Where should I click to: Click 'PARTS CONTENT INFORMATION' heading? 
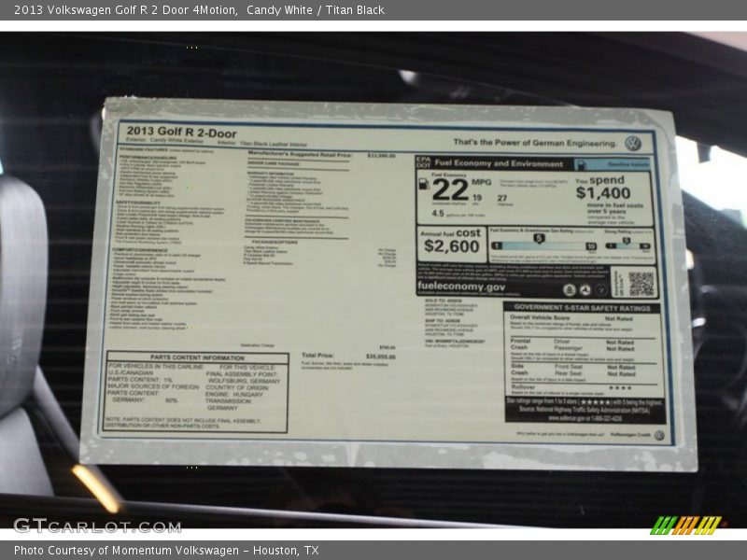pyautogui.click(x=197, y=357)
